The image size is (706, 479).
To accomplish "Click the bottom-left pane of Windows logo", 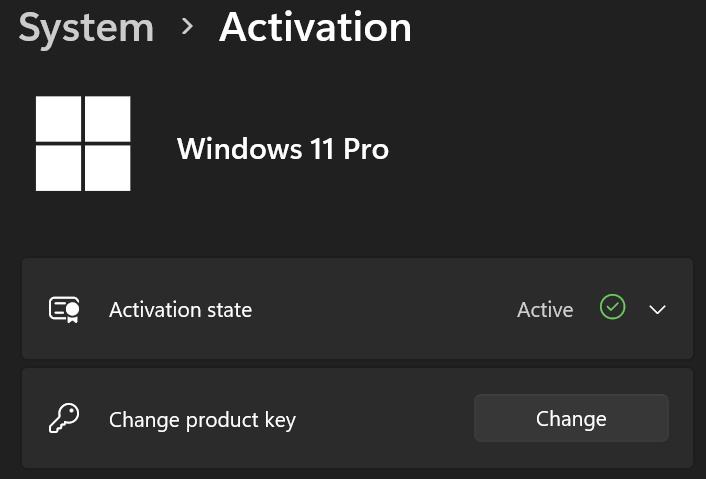I will pyautogui.click(x=59, y=167).
